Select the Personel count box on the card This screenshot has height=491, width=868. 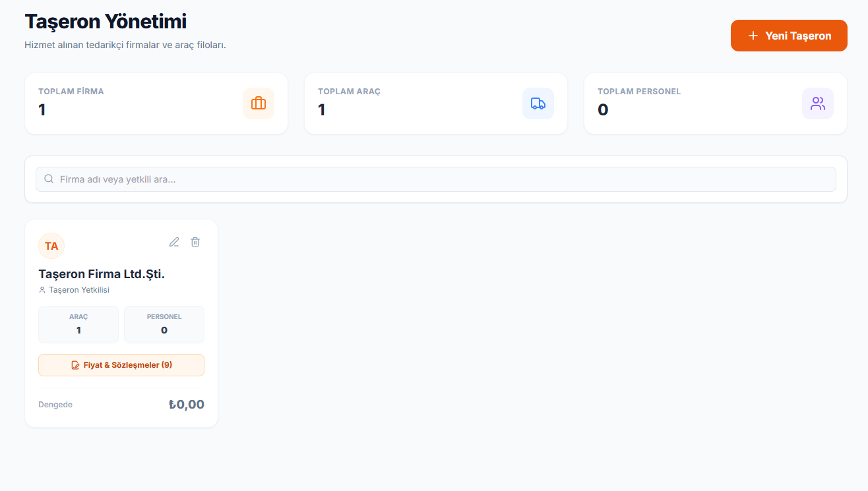coord(164,324)
